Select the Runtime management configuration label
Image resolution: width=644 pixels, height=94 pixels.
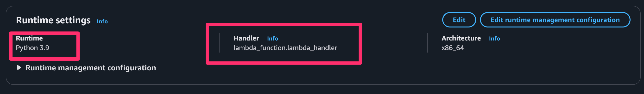click(x=90, y=68)
